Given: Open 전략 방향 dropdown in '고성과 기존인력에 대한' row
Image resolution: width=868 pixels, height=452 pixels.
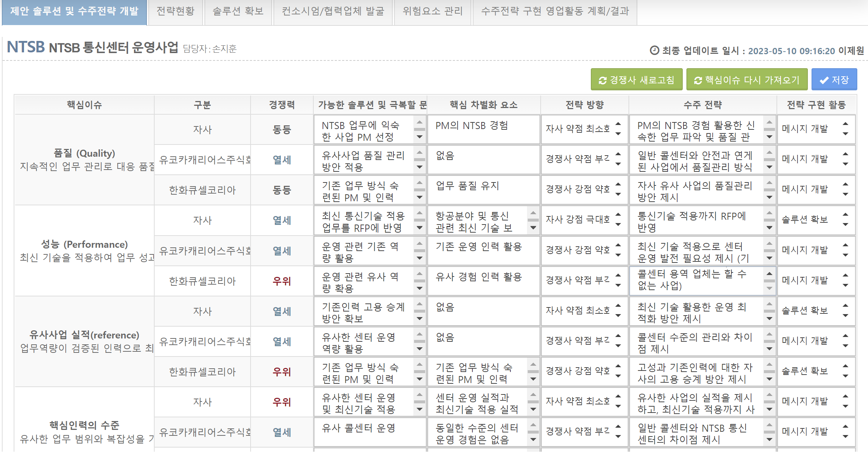Looking at the screenshot, I should point(585,371).
